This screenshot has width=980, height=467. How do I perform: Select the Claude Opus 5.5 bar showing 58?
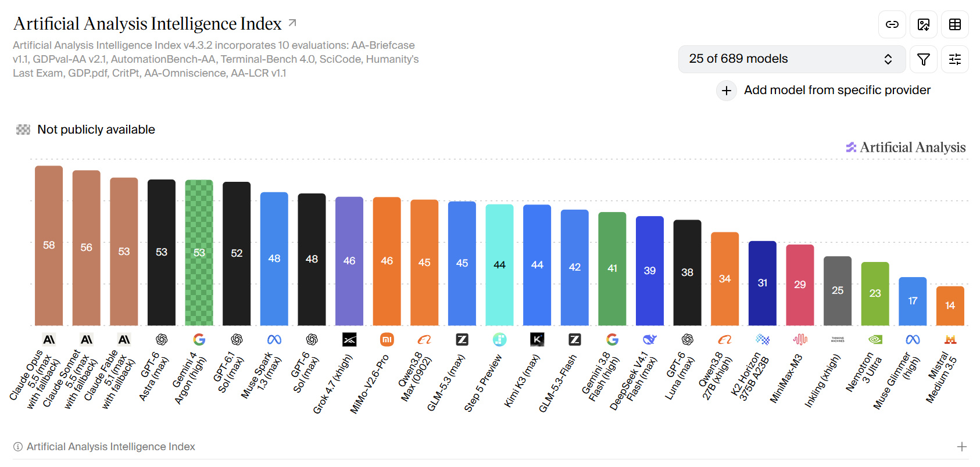click(49, 246)
